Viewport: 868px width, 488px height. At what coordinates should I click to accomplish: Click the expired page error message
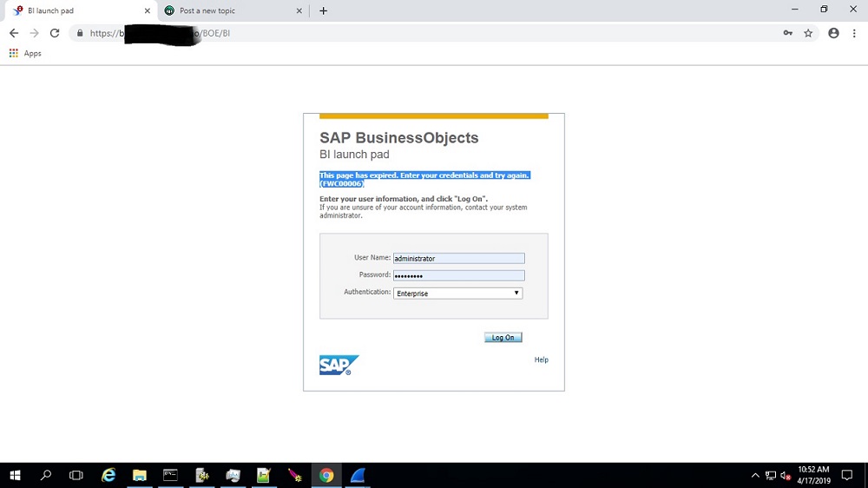tap(424, 179)
